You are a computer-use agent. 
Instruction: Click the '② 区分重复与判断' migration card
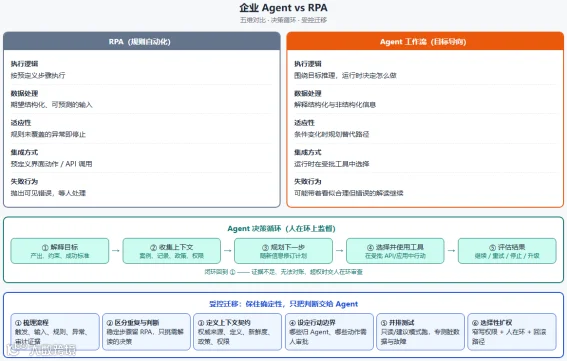(x=146, y=332)
